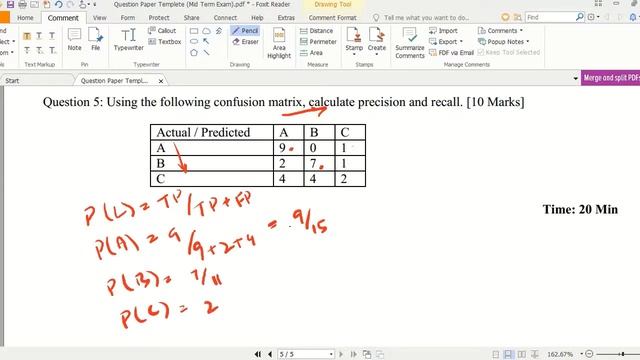This screenshot has width=640, height=360.
Task: Click the Tell me what you want box
Action: pyautogui.click(x=427, y=18)
